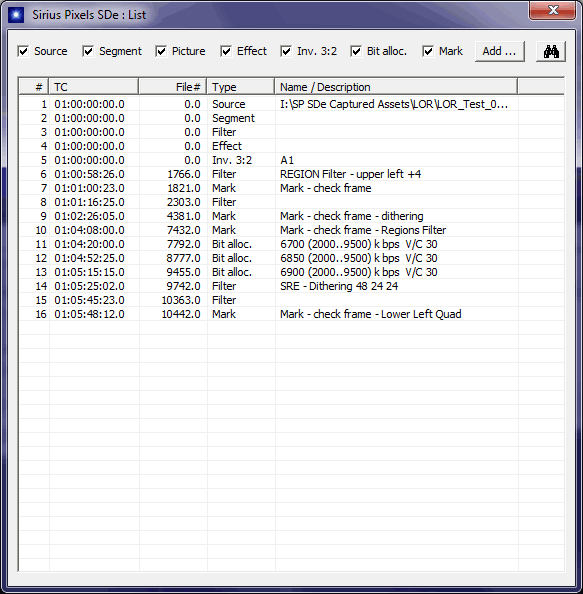
Task: Disable the Picture filter checkbox
Action: [161, 51]
